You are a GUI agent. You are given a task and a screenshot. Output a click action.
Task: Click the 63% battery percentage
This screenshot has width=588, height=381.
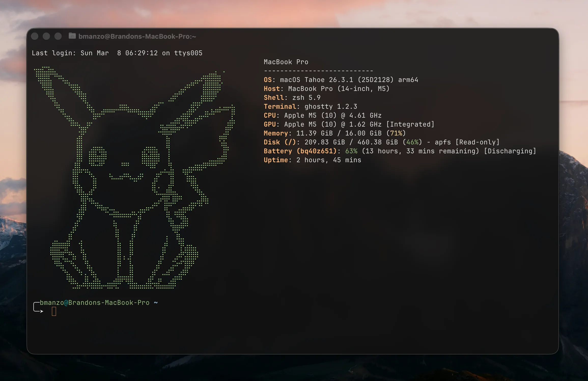pos(351,151)
